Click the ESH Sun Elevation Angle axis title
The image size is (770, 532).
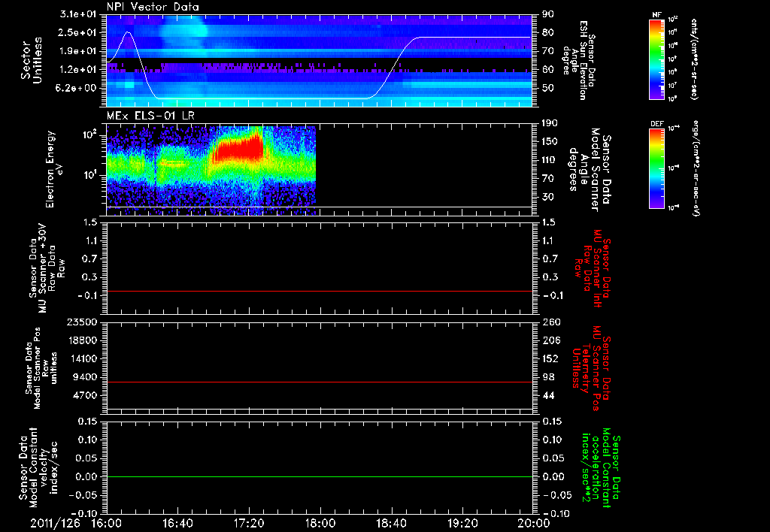580,60
